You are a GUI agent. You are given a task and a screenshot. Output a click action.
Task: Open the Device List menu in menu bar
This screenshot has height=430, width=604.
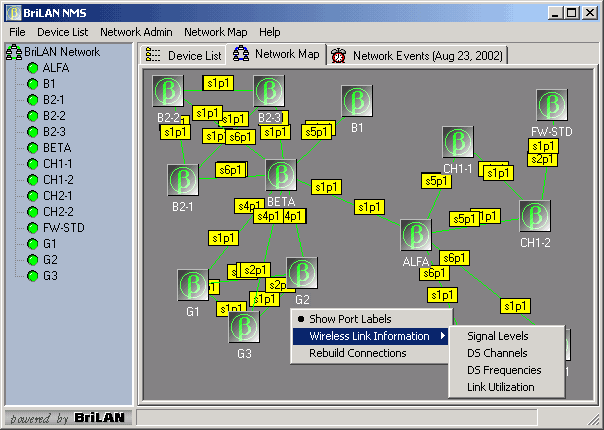pos(62,32)
